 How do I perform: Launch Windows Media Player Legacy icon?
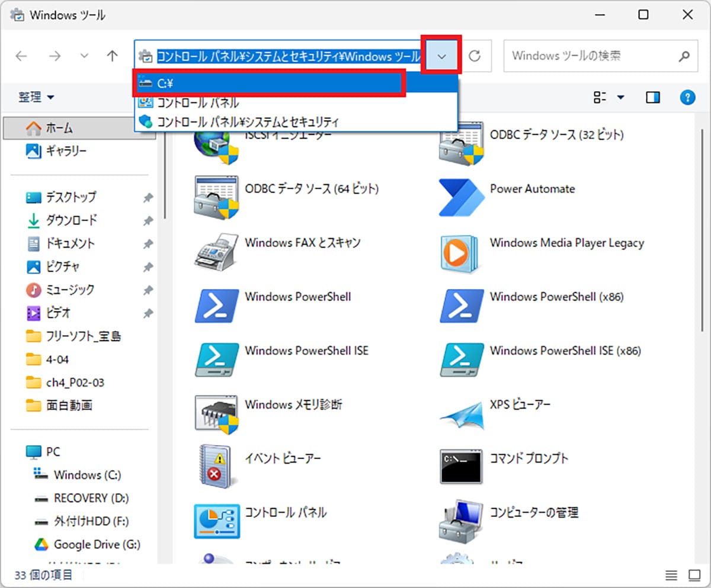(x=461, y=251)
